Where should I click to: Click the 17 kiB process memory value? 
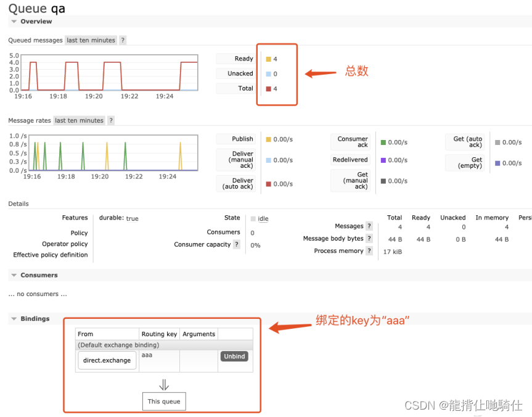click(393, 252)
